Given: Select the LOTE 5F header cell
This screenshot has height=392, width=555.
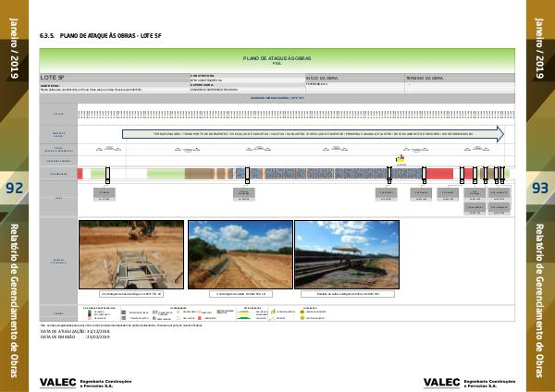Looking at the screenshot, I should point(113,78).
